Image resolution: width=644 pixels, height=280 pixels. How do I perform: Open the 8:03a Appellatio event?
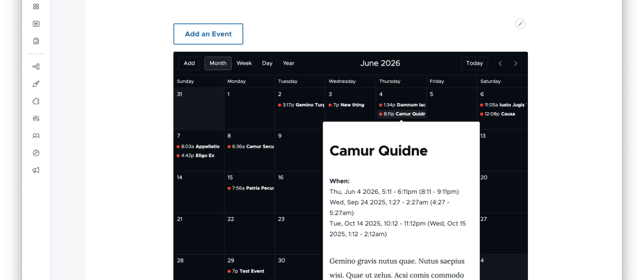pyautogui.click(x=199, y=146)
